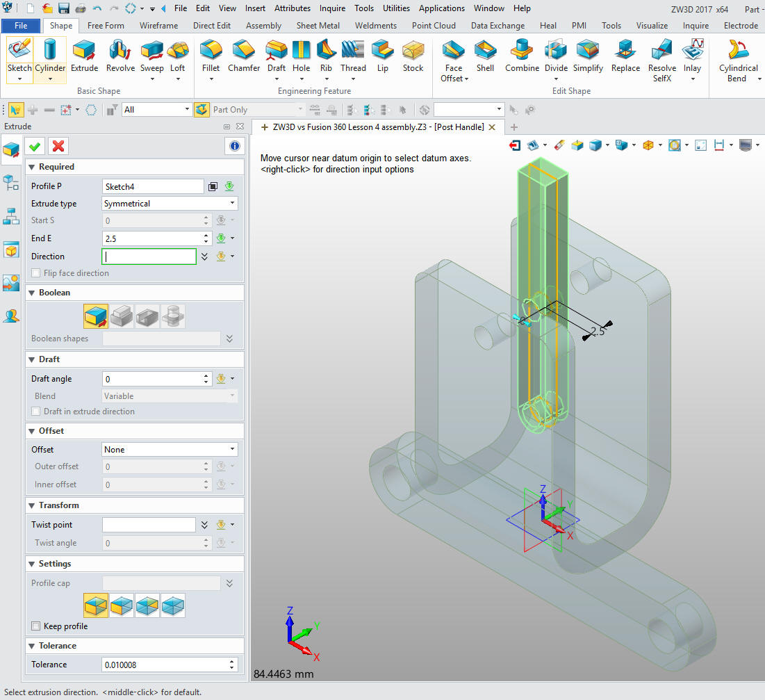Collapse the Boolean section
This screenshot has width=765, height=700.
(x=32, y=293)
